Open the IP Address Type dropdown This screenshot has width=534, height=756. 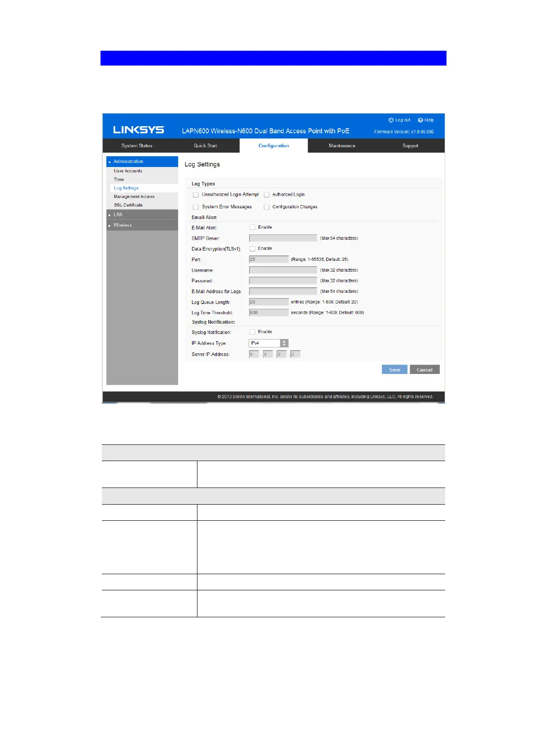268,343
